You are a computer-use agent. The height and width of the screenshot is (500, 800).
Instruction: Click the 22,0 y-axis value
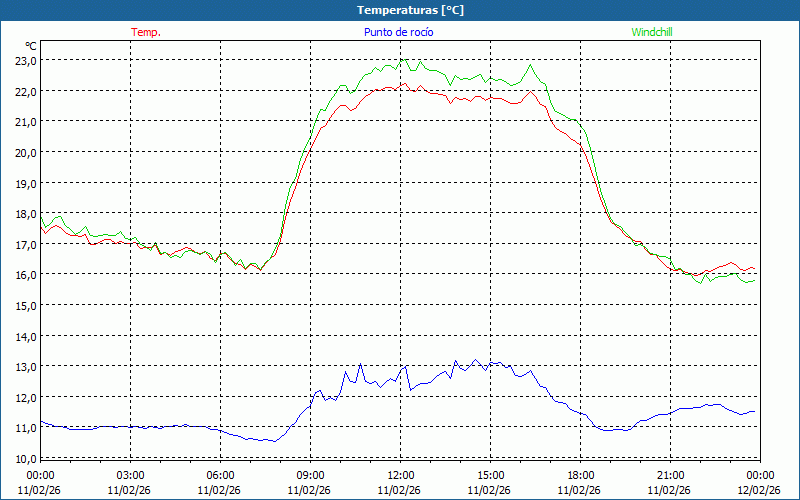(x=25, y=91)
